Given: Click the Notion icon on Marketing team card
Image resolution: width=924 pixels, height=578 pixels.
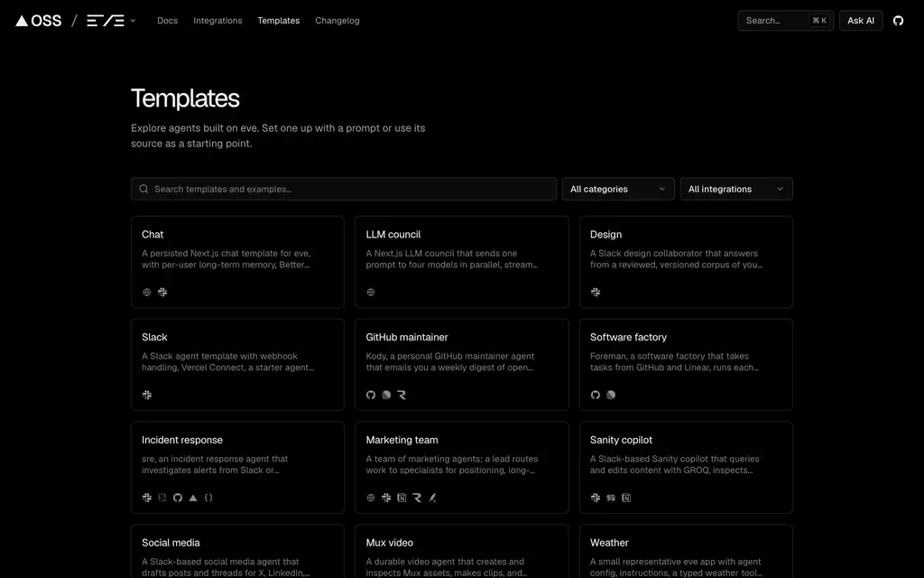Looking at the screenshot, I should [402, 498].
